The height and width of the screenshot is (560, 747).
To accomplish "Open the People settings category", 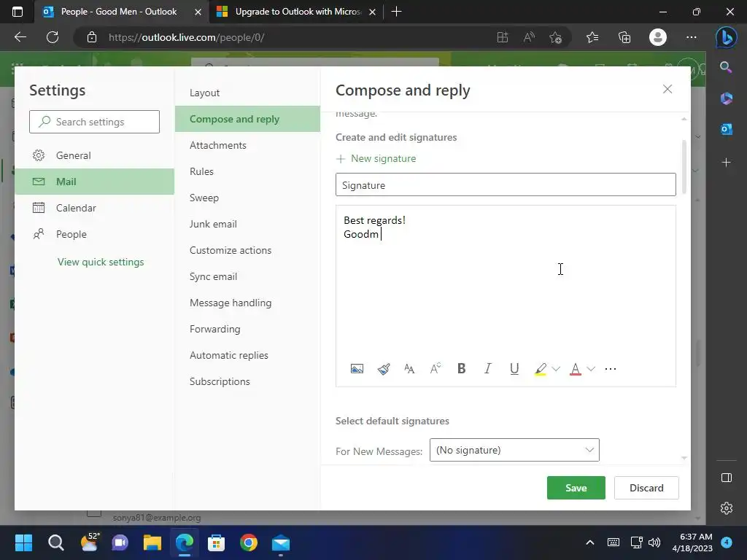I will click(95, 234).
